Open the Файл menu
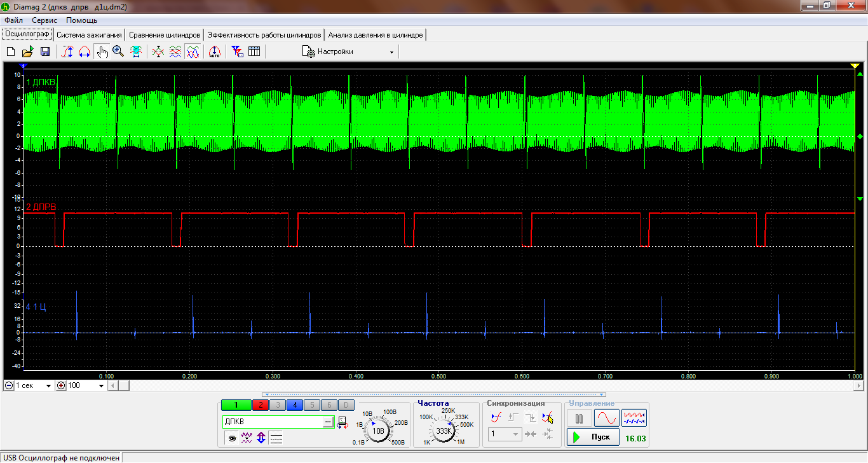868x463 pixels. point(13,20)
